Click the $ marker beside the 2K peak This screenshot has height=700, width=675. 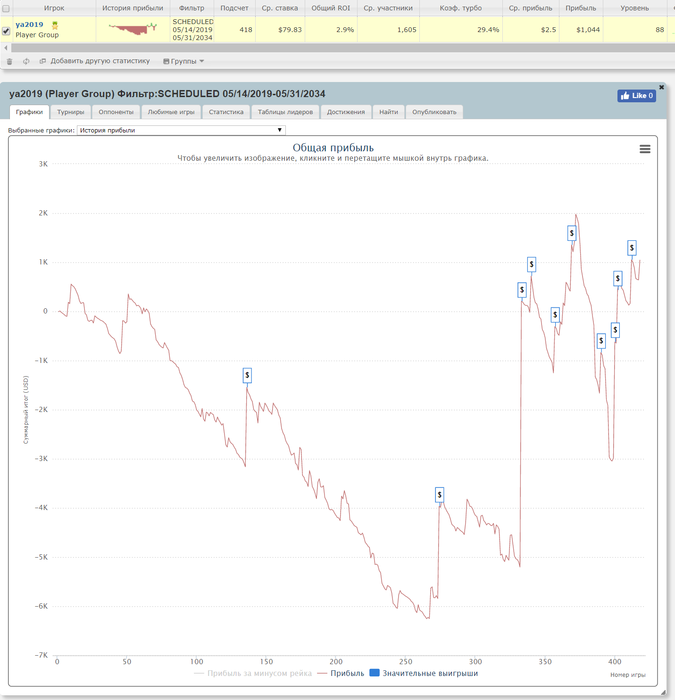pyautogui.click(x=572, y=233)
